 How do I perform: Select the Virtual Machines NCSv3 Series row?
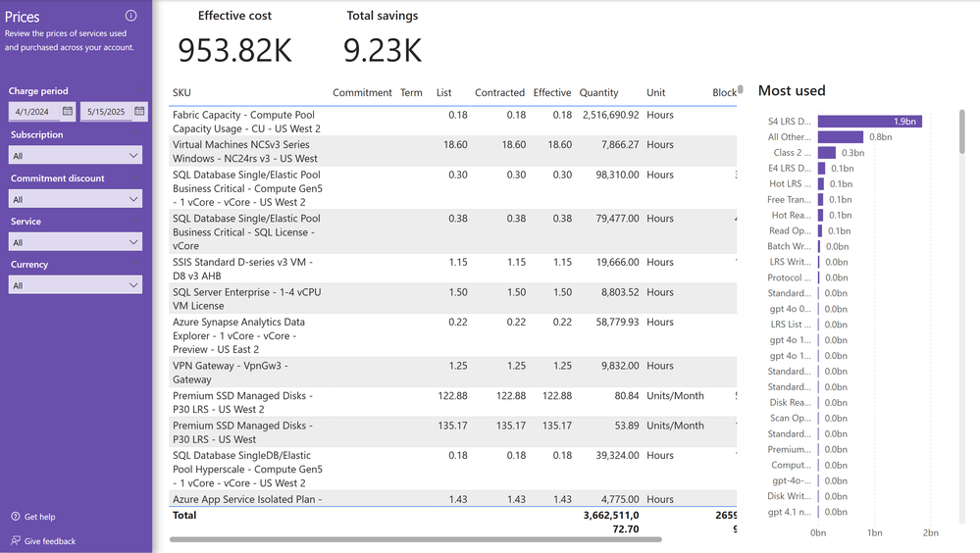452,151
